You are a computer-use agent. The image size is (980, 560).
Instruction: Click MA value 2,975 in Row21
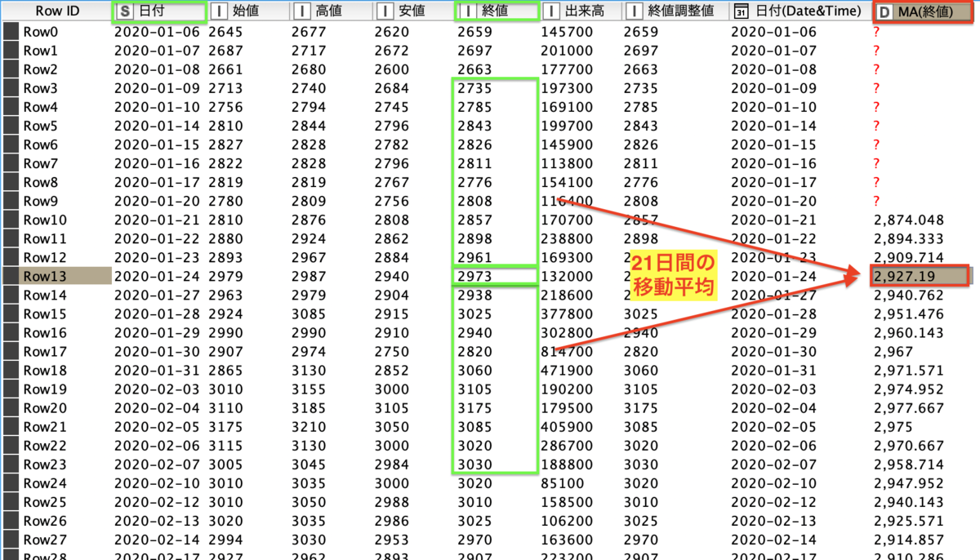point(893,426)
